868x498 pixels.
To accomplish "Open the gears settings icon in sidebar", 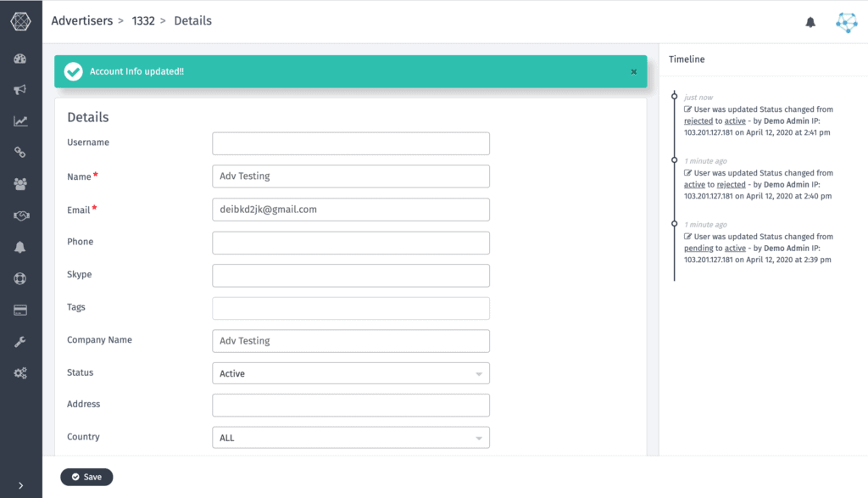I will pos(20,373).
